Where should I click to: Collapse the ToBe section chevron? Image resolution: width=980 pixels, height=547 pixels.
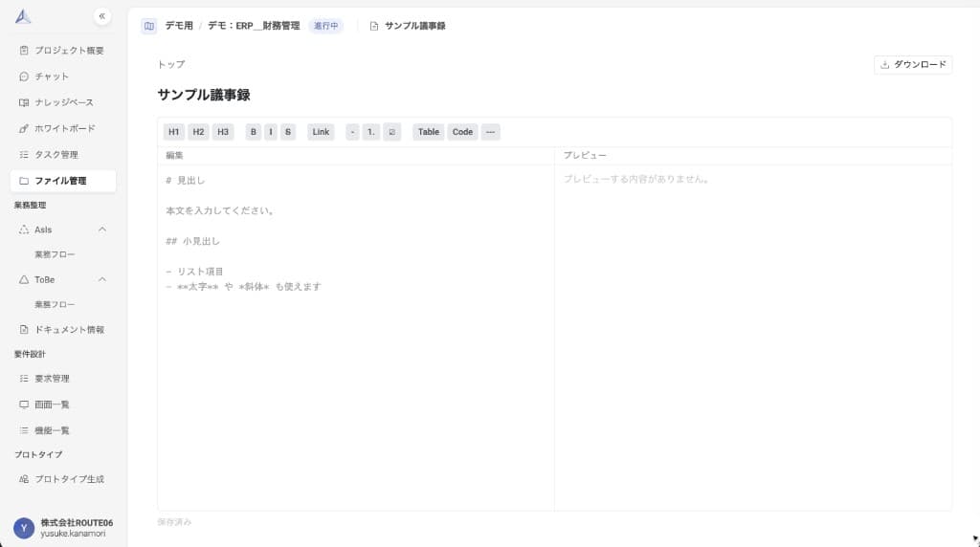(102, 280)
